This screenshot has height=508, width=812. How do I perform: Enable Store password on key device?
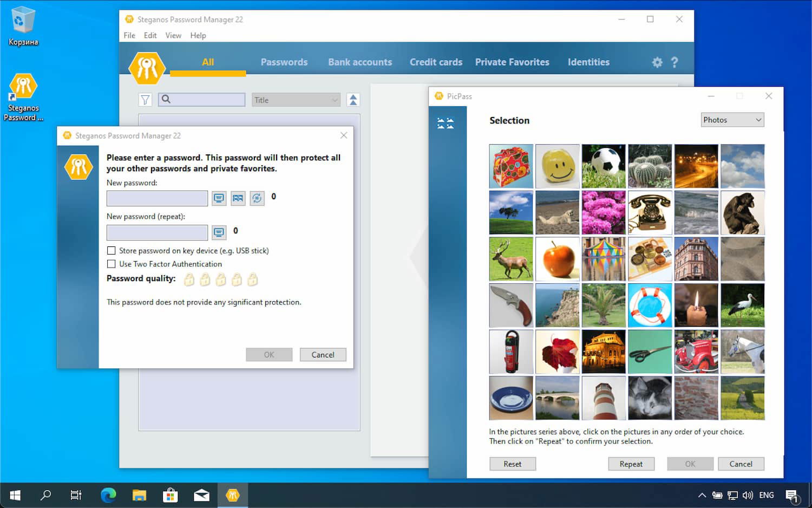coord(112,250)
